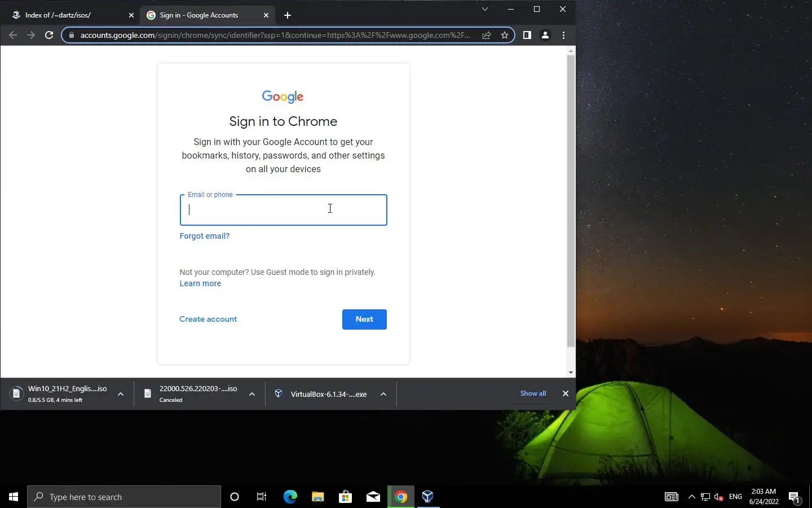Click the browser Forward arrow
The width and height of the screenshot is (812, 508).
pos(31,35)
